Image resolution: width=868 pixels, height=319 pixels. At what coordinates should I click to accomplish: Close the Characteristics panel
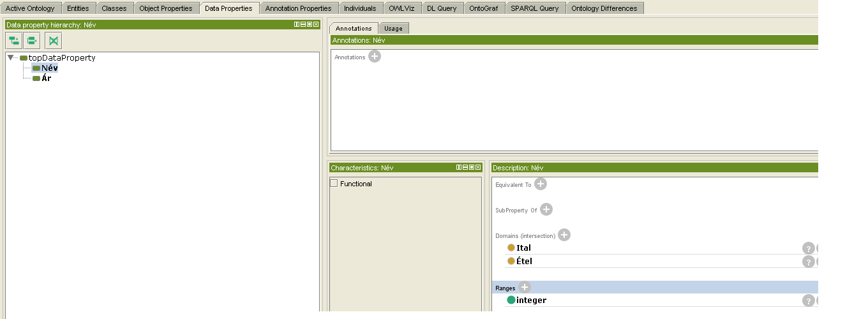pyautogui.click(x=478, y=167)
